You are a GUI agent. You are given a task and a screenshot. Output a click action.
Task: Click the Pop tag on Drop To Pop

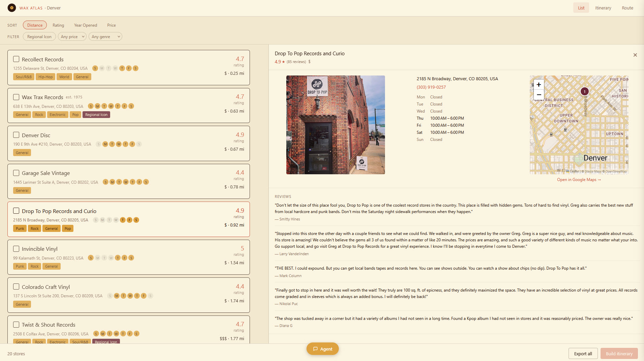(x=68, y=229)
